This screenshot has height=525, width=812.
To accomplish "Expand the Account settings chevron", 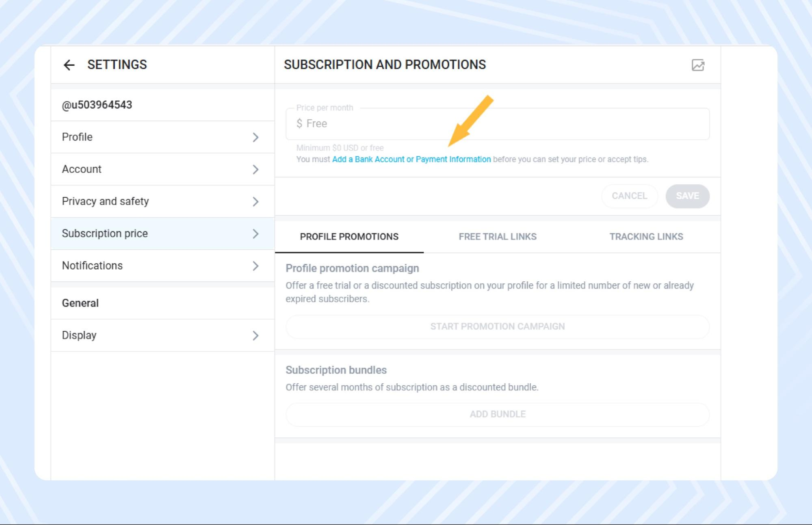I will [255, 169].
